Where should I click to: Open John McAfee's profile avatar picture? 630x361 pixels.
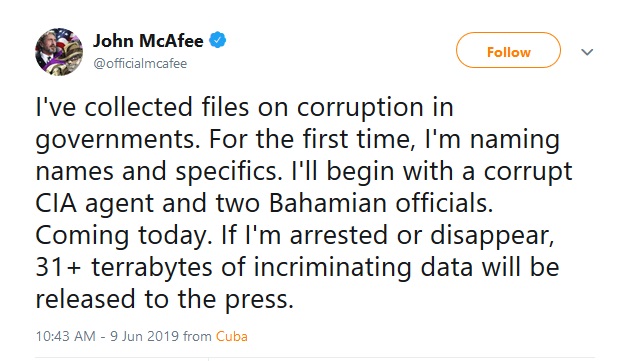59,52
